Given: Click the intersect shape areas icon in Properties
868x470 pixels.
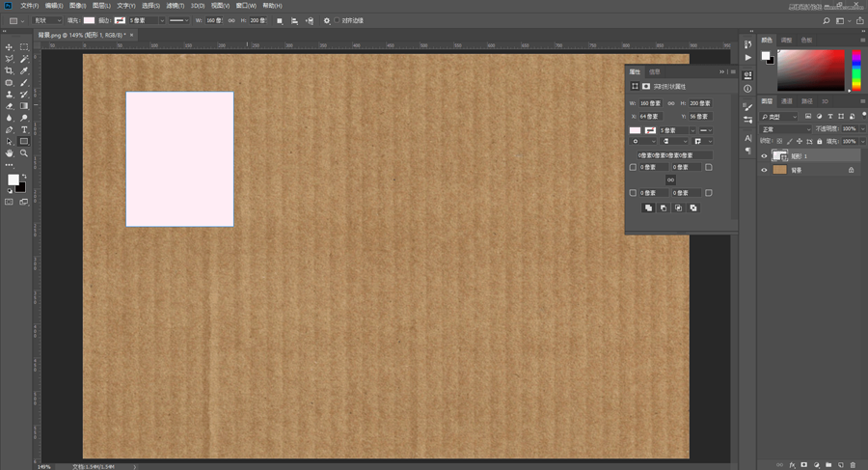Looking at the screenshot, I should pyautogui.click(x=678, y=207).
